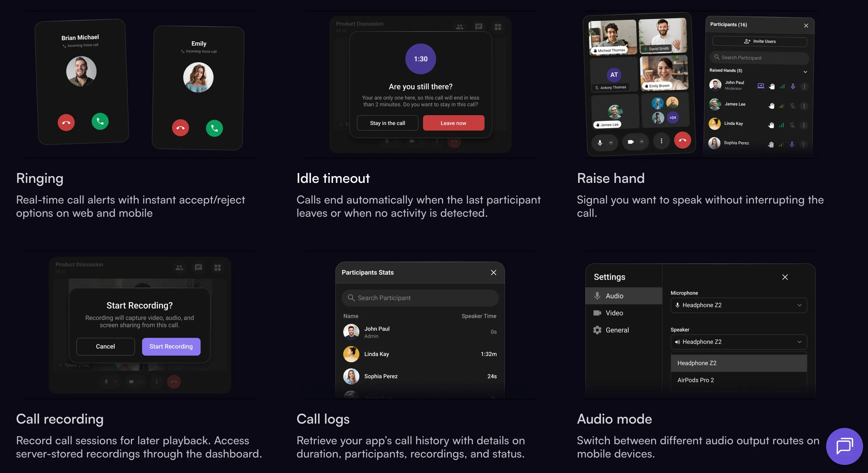Click the Leave now button
This screenshot has height=473, width=868.
[x=453, y=123]
